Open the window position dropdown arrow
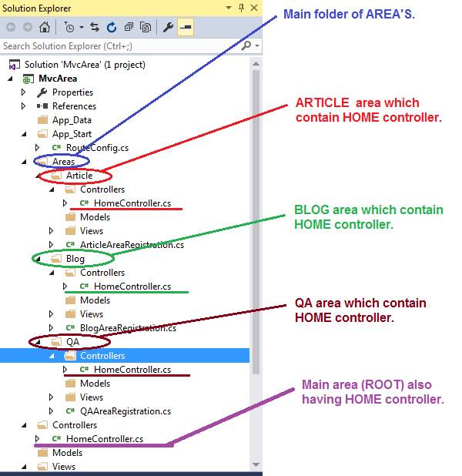Screen dimensions: 462x476 click(x=229, y=8)
